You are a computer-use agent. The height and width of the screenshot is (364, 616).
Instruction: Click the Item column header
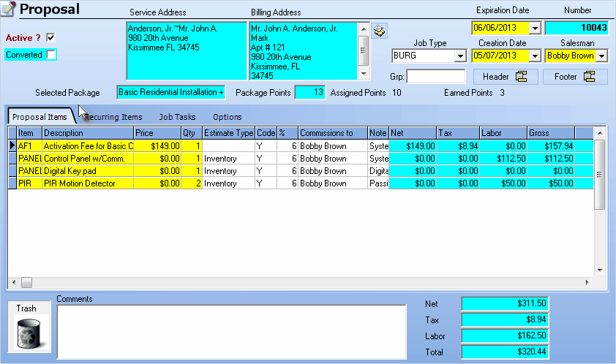pyautogui.click(x=29, y=133)
